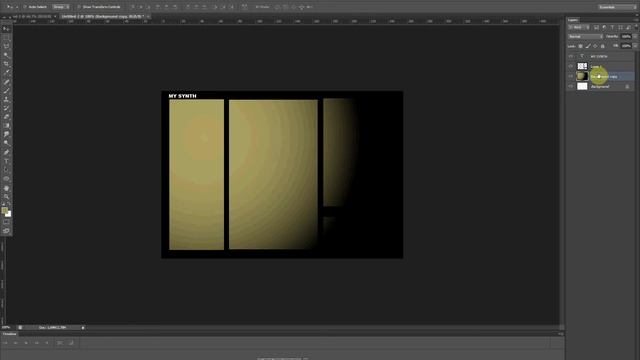The height and width of the screenshot is (360, 640).
Task: Toggle the Auto-Select checkbox
Action: tap(25, 7)
